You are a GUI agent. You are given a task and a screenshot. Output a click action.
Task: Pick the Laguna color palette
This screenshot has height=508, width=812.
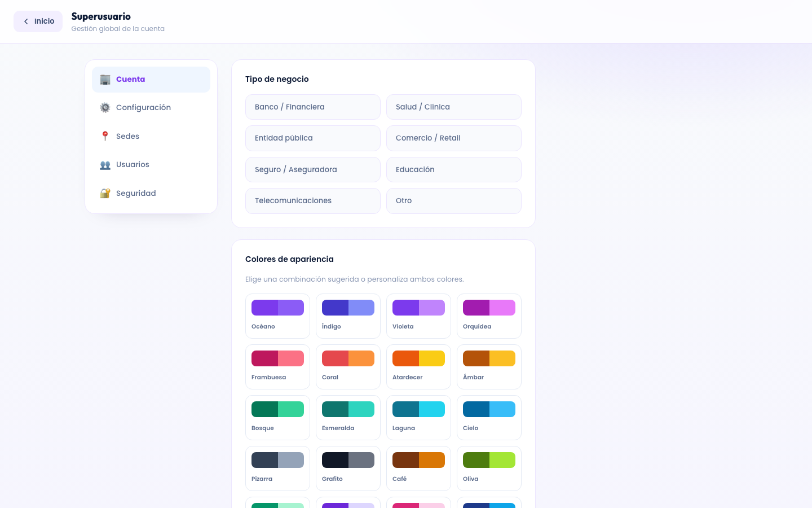coord(418,418)
